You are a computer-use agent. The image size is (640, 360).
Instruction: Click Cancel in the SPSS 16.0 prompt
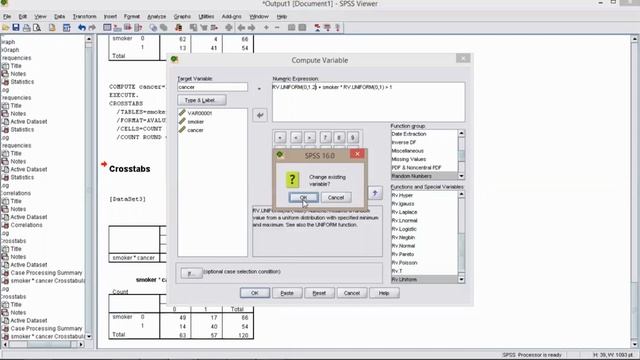[336, 198]
